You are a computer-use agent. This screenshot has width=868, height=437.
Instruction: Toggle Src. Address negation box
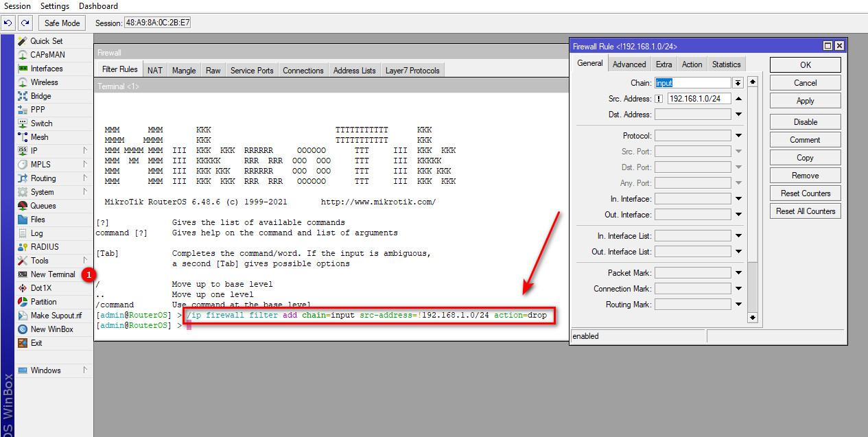coord(659,99)
